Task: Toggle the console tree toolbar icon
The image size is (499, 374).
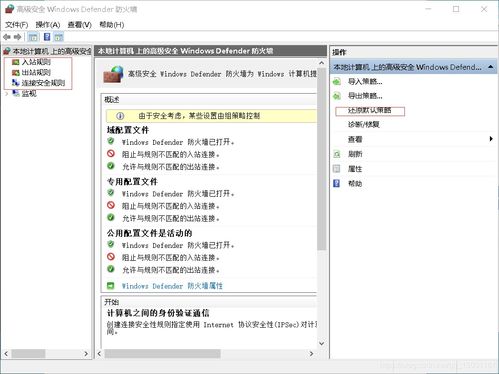Action: pos(33,37)
